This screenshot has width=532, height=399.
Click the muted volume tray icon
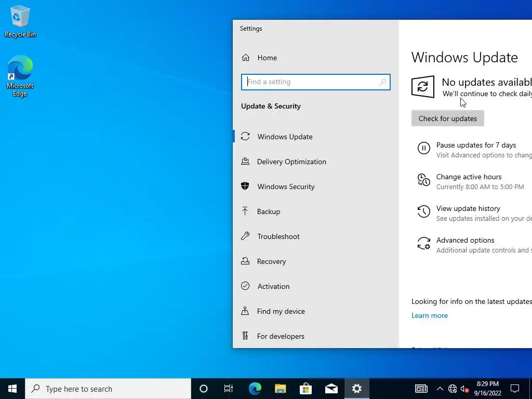point(464,389)
